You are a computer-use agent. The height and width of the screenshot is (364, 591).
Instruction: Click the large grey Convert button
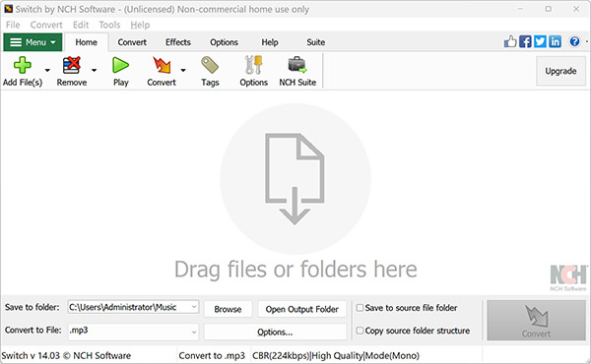[536, 321]
